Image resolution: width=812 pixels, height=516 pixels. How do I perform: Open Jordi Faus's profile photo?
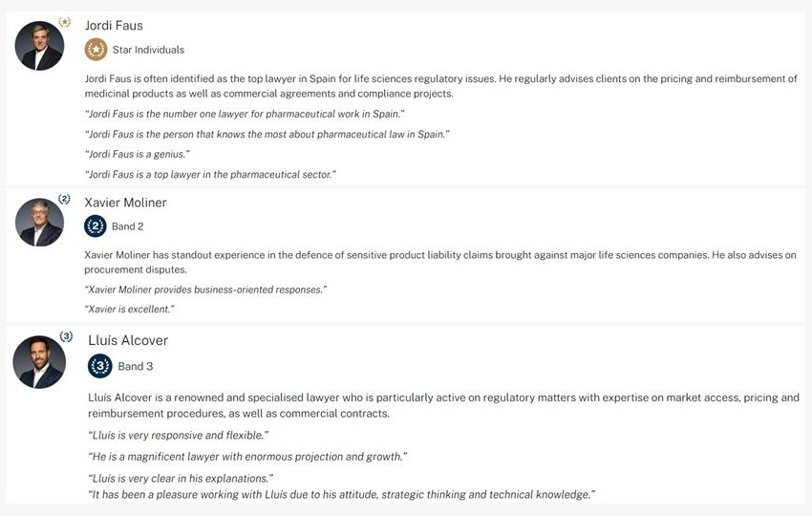39,46
